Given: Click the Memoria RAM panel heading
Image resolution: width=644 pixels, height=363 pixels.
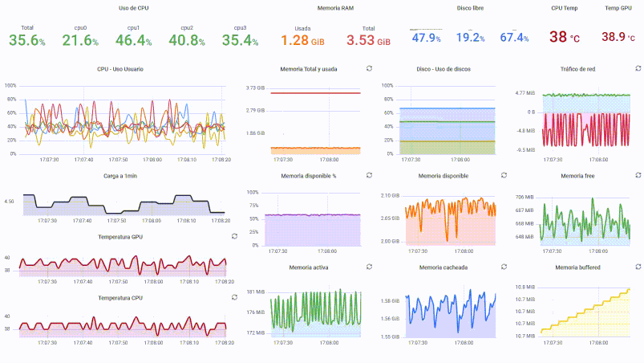Looking at the screenshot, I should pos(334,8).
